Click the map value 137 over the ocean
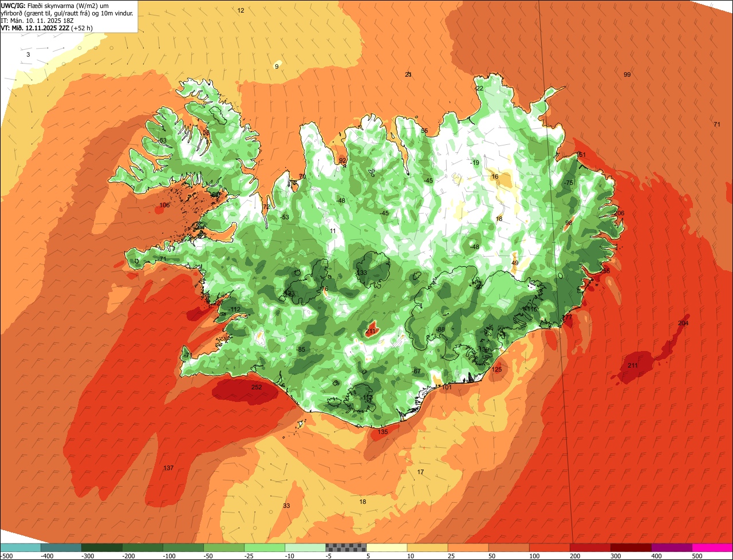Viewport: 733px width, 560px height. [x=168, y=468]
